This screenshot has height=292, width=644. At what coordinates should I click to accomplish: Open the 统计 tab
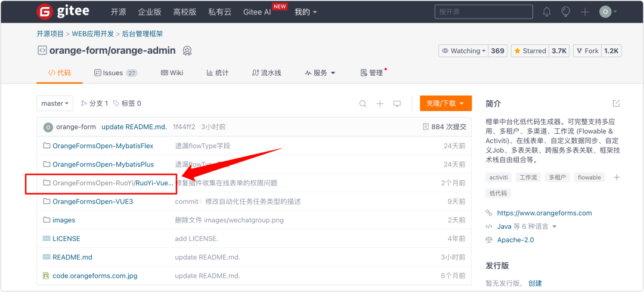click(x=217, y=73)
